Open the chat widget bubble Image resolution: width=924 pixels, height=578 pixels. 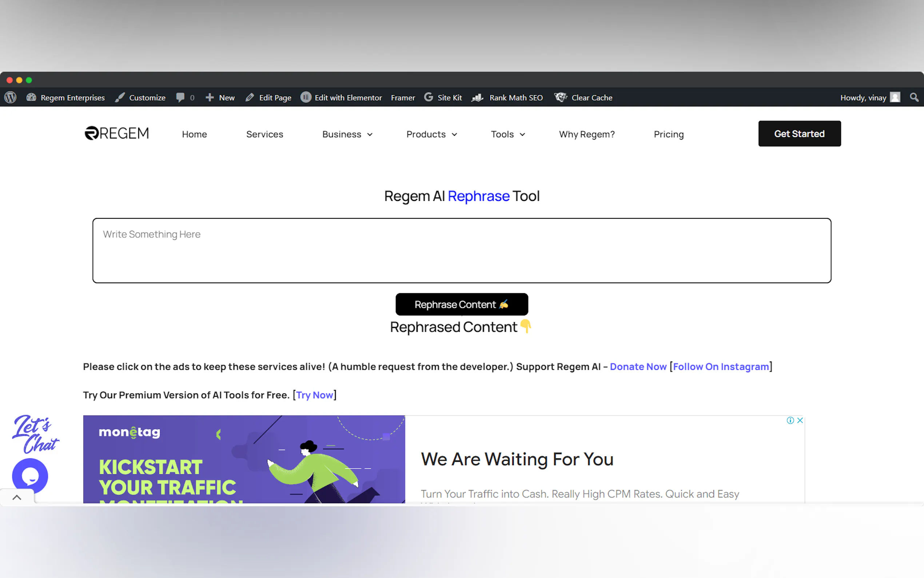(29, 476)
